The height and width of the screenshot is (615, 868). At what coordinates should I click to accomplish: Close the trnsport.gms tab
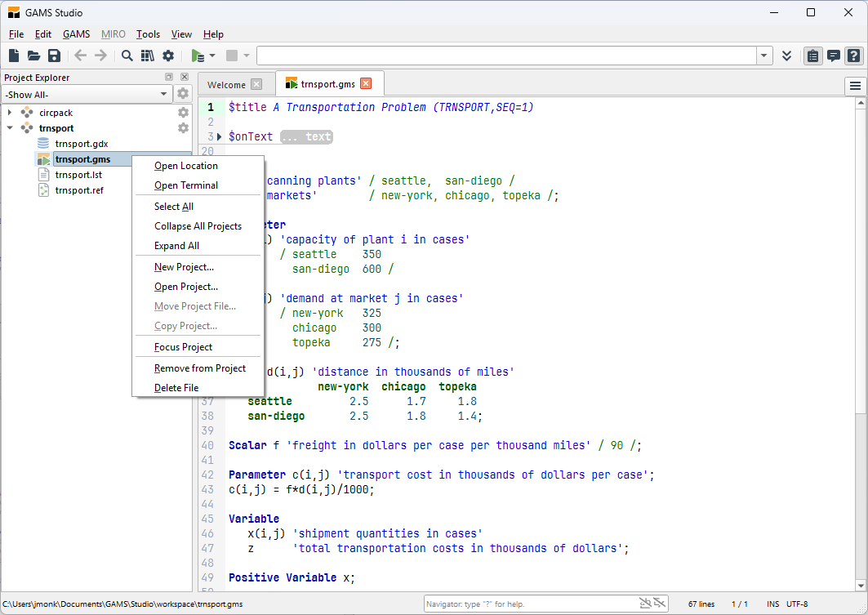(366, 83)
